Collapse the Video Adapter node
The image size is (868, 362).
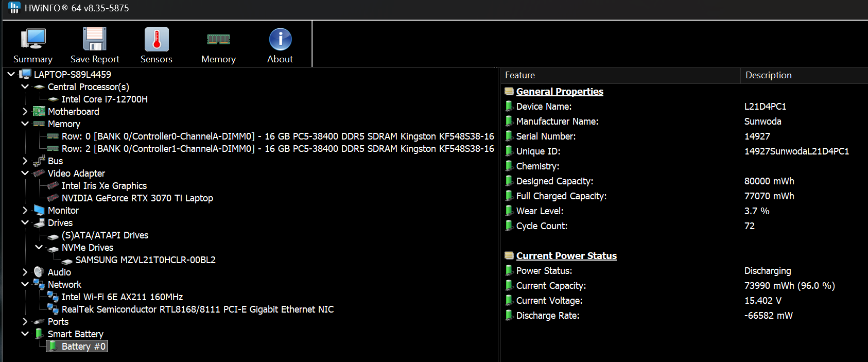pos(25,173)
